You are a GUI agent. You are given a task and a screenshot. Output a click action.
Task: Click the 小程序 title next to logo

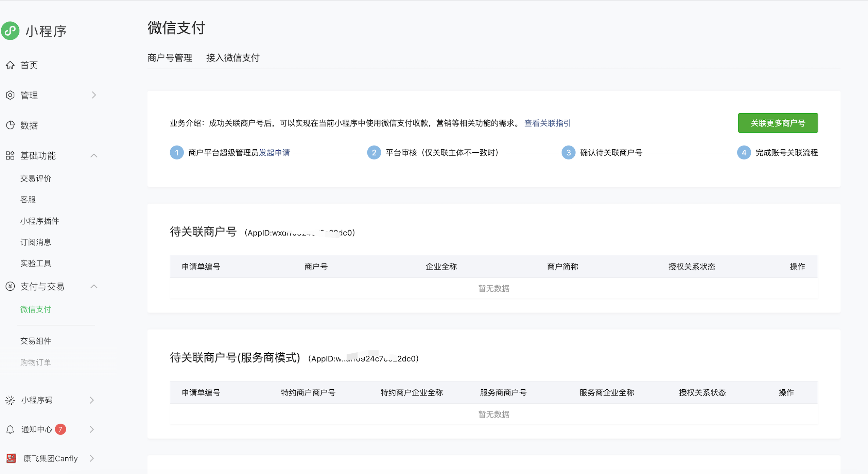[x=46, y=31]
